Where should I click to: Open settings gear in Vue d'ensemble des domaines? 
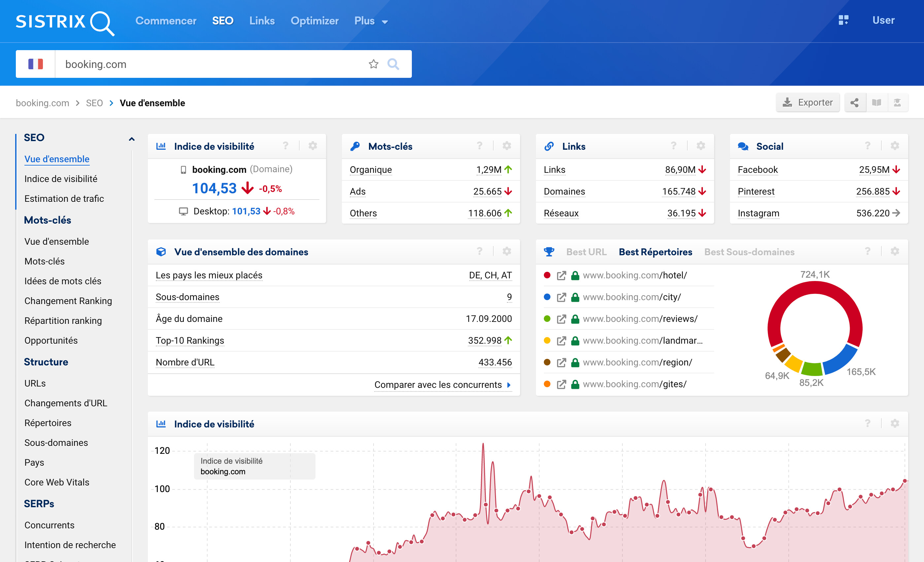(x=507, y=251)
